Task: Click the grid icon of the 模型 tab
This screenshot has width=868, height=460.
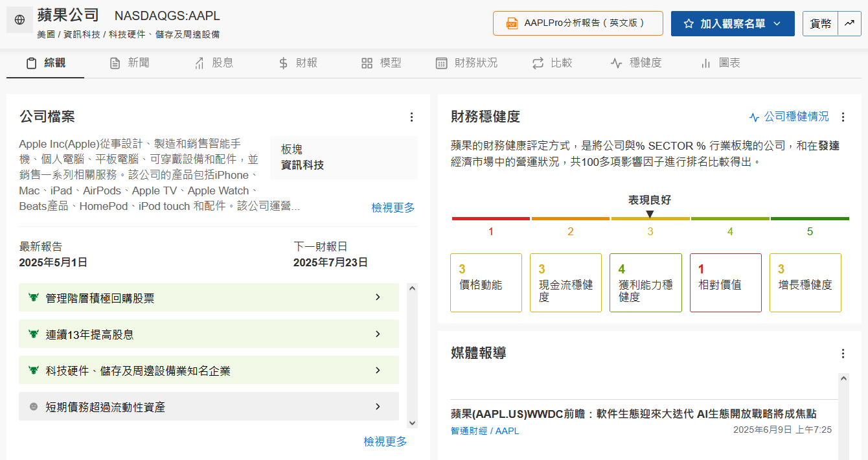Action: pyautogui.click(x=367, y=63)
